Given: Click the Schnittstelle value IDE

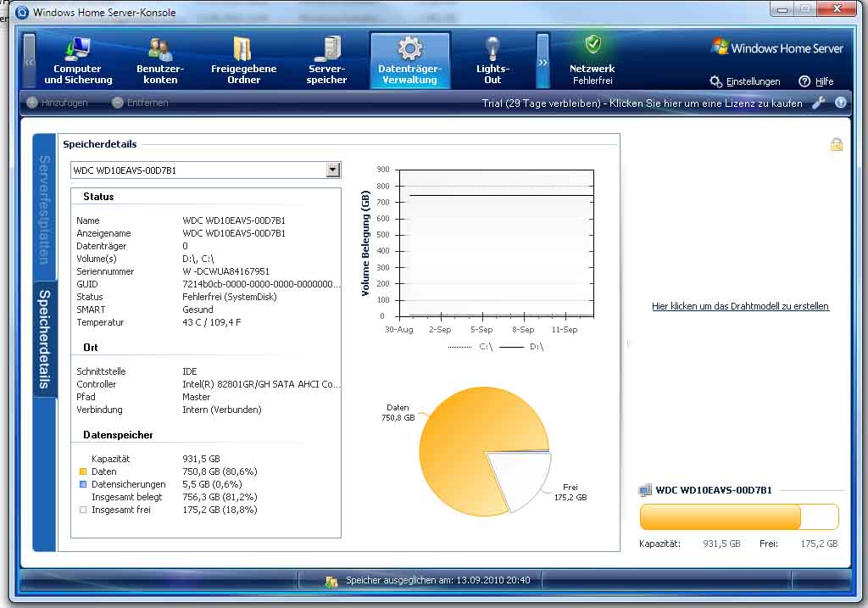Looking at the screenshot, I should point(190,371).
